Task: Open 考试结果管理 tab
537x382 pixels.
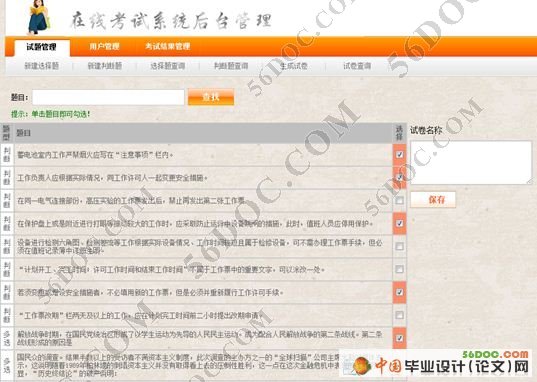Action: (167, 46)
